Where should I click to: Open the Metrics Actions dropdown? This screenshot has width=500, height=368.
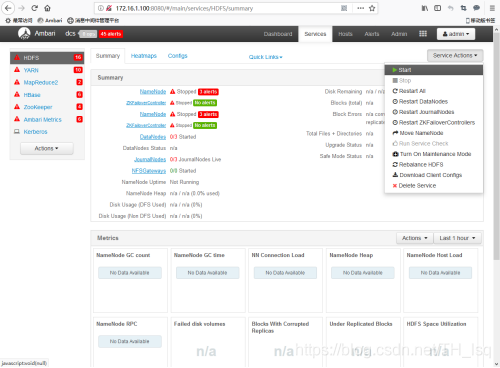point(415,238)
